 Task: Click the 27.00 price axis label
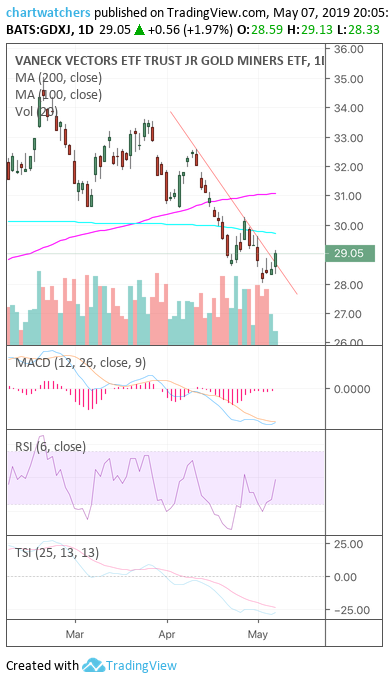pyautogui.click(x=348, y=314)
